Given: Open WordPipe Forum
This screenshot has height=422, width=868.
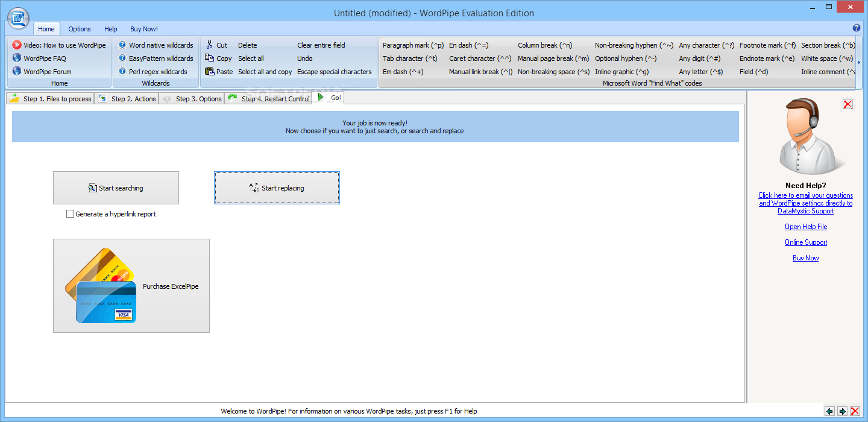Looking at the screenshot, I should click(42, 72).
